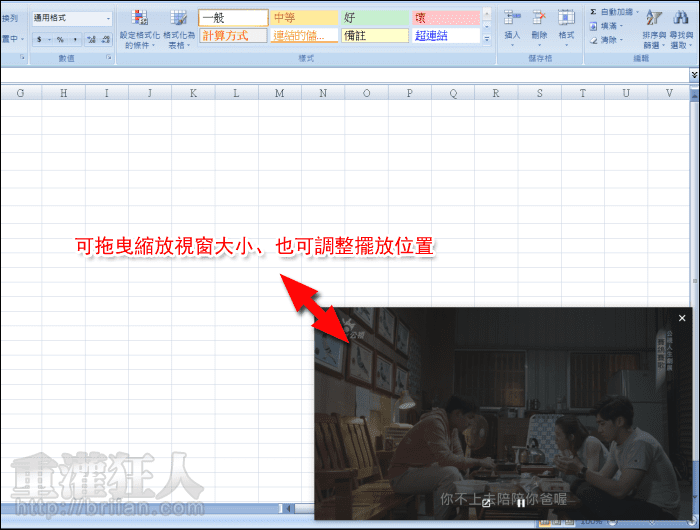700x530 pixels.
Task: Select the 超連結 hyperlink cell style
Action: click(x=445, y=35)
